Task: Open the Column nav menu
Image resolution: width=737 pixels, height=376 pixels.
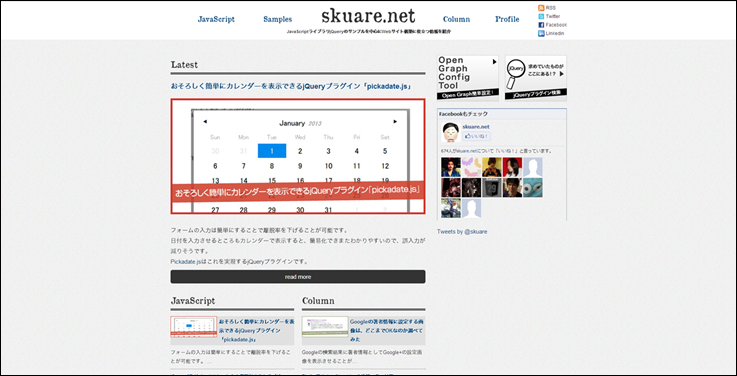Action: pos(456,19)
